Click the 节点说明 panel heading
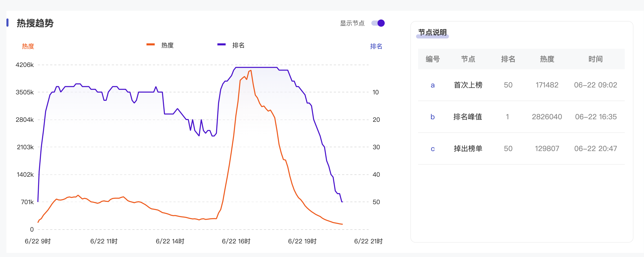Viewport: 644px width, 257px height. pos(433,32)
